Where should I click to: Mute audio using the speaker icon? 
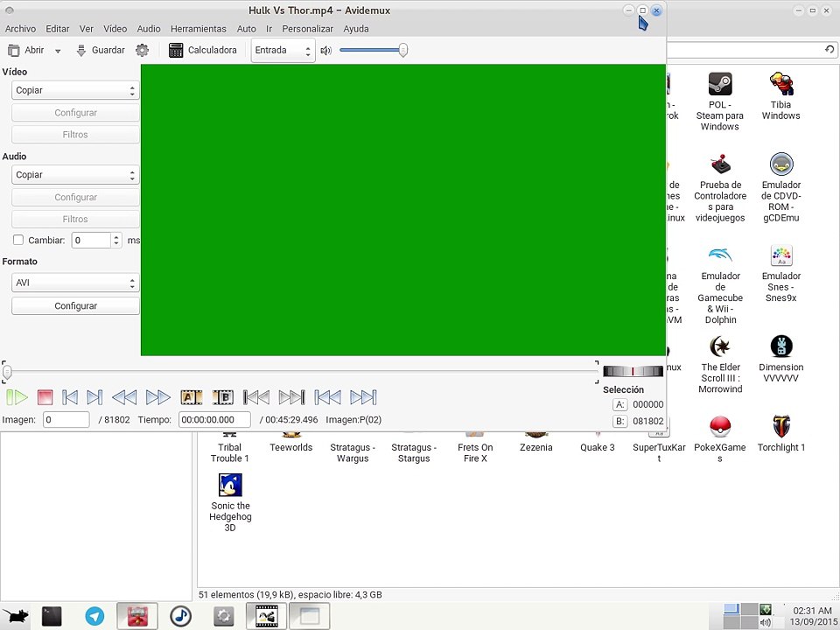click(x=325, y=51)
